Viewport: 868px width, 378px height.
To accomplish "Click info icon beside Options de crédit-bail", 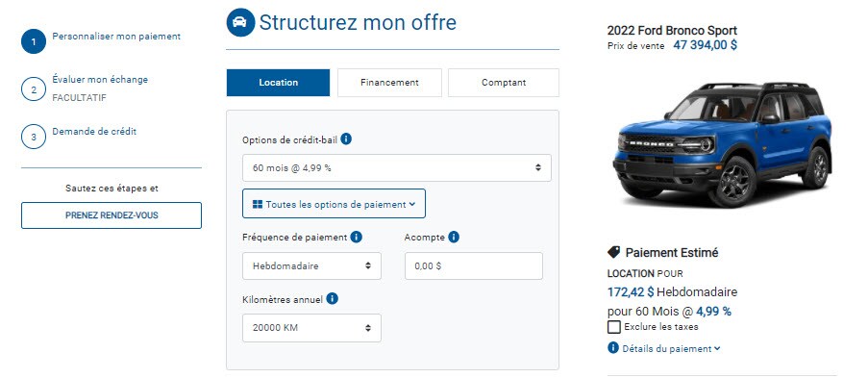I will coord(346,139).
